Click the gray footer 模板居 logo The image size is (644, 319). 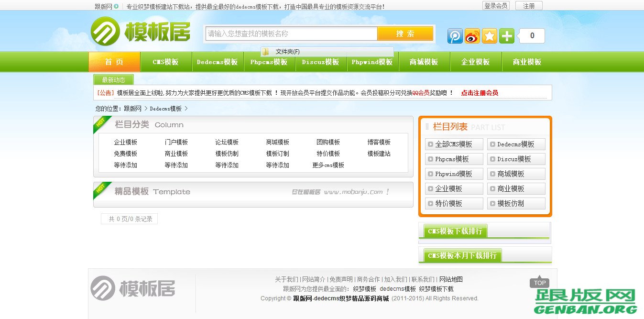click(132, 288)
